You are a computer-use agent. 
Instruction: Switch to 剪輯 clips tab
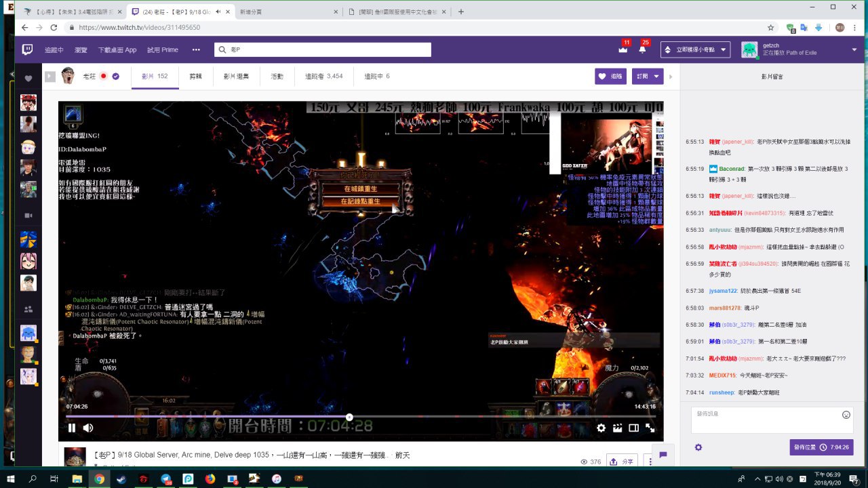[195, 77]
